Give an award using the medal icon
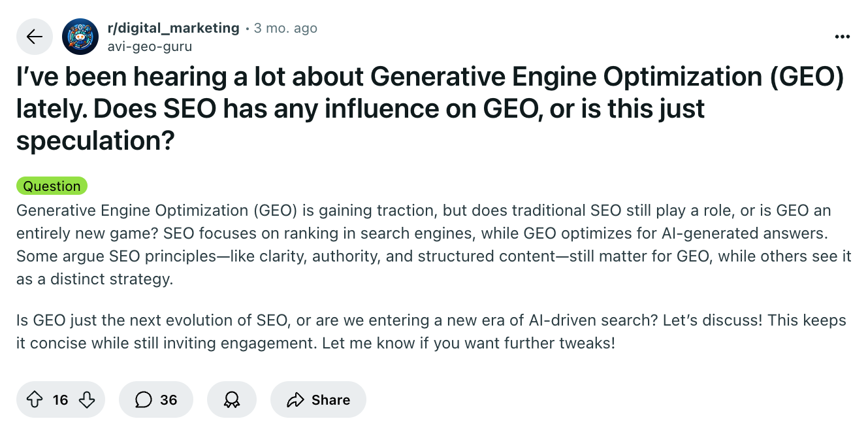The image size is (868, 423). point(232,399)
